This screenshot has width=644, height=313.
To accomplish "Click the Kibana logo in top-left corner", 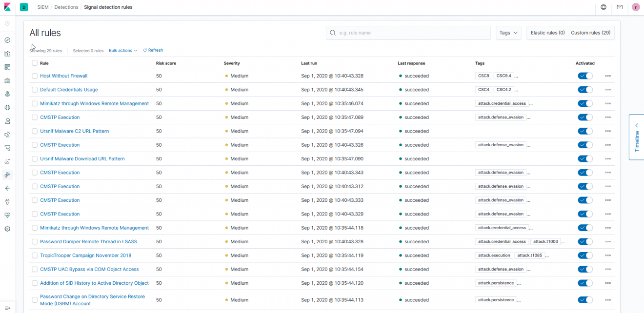I will click(x=7, y=7).
